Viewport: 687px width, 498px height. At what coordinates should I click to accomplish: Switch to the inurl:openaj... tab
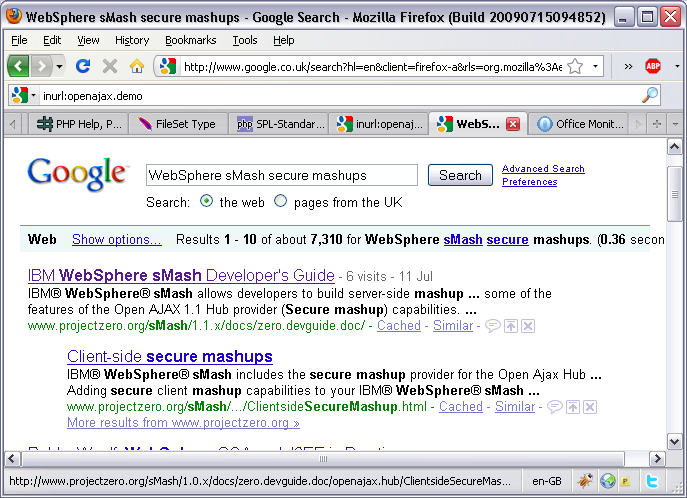coord(378,124)
